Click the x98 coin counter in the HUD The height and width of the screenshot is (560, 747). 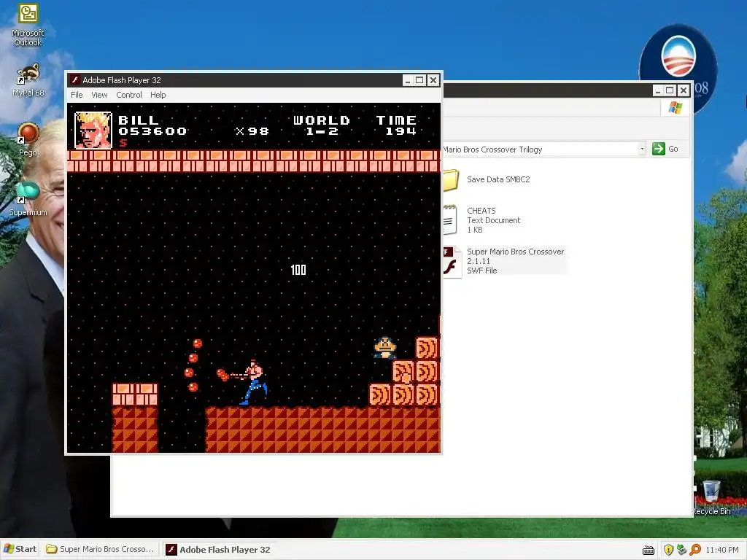tap(252, 131)
